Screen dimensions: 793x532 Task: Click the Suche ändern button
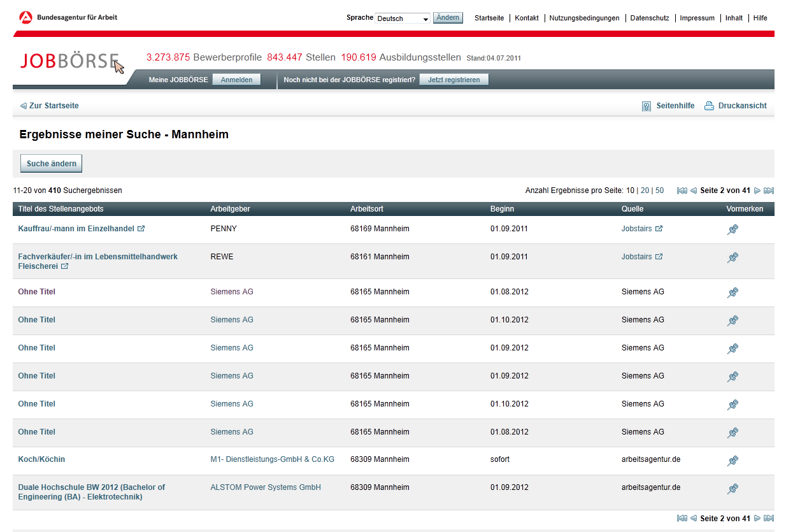[52, 164]
